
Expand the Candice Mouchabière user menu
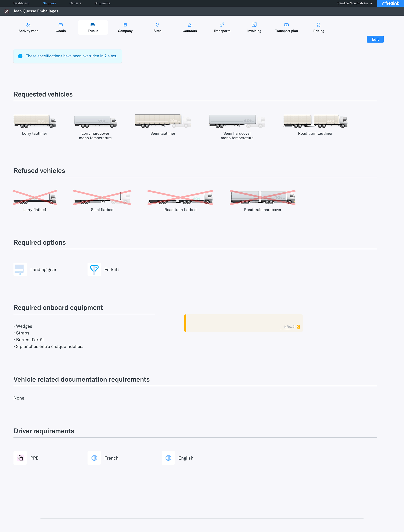click(355, 3)
